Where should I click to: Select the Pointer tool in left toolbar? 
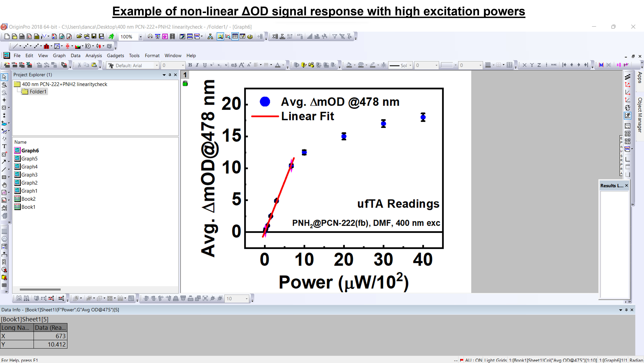tap(4, 77)
